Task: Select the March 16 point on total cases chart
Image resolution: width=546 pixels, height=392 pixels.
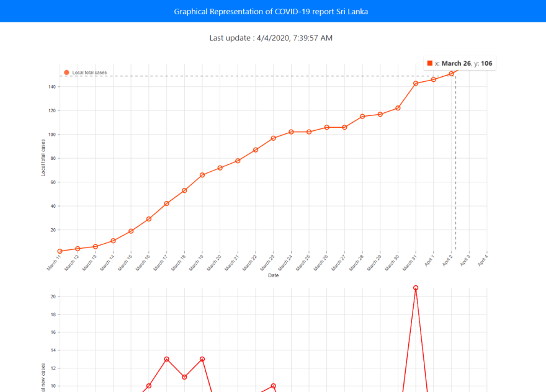Action: [149, 219]
